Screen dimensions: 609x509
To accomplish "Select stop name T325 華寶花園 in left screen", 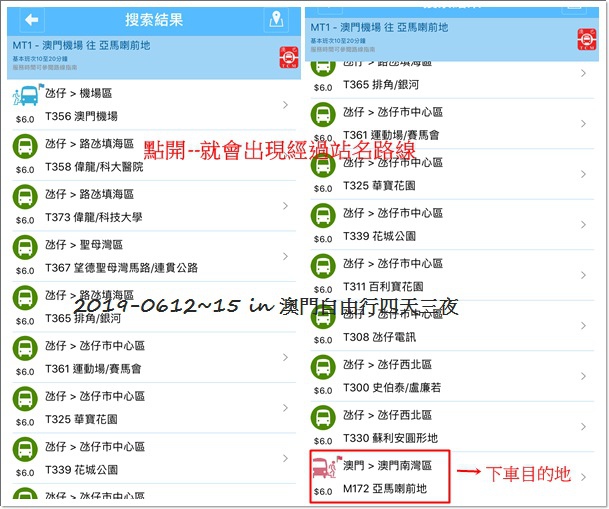I will tap(81, 419).
